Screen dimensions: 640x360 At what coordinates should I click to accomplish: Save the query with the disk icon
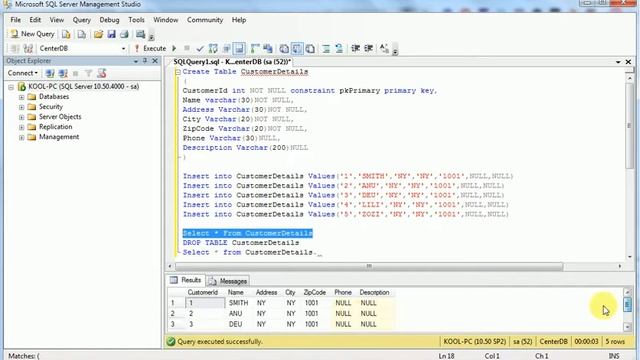coord(111,34)
